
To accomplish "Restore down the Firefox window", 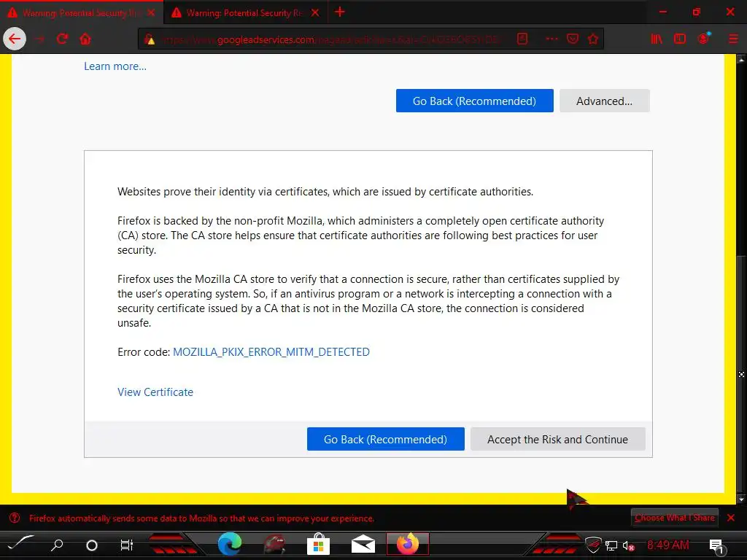I will (x=697, y=12).
